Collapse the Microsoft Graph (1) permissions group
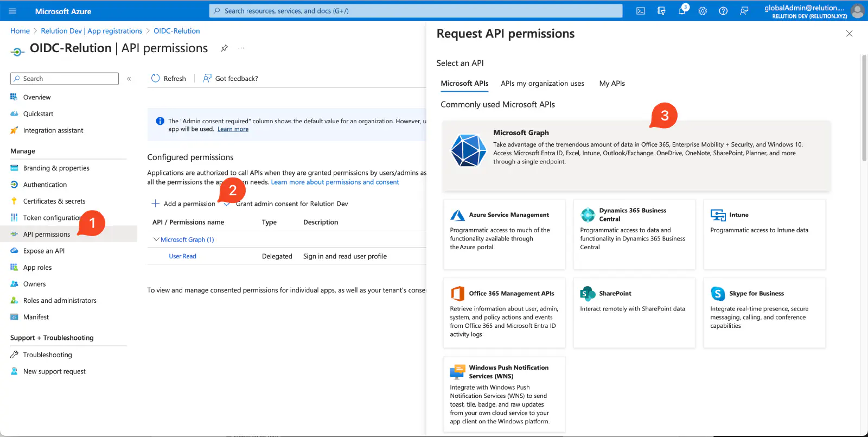868x437 pixels. coord(156,239)
